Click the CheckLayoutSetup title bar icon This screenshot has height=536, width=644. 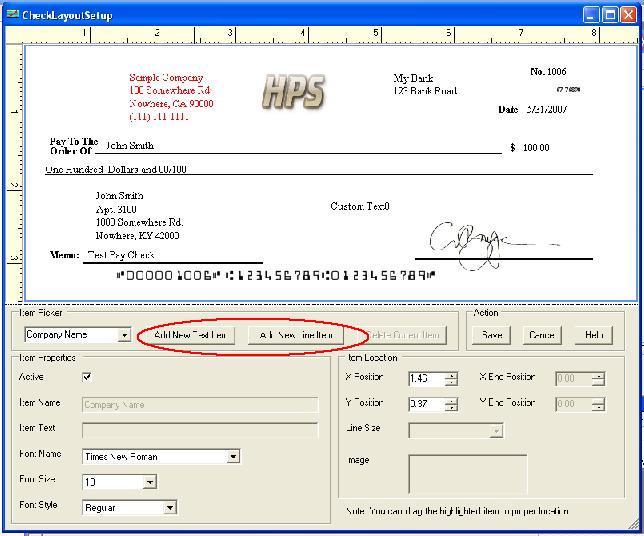12,14
